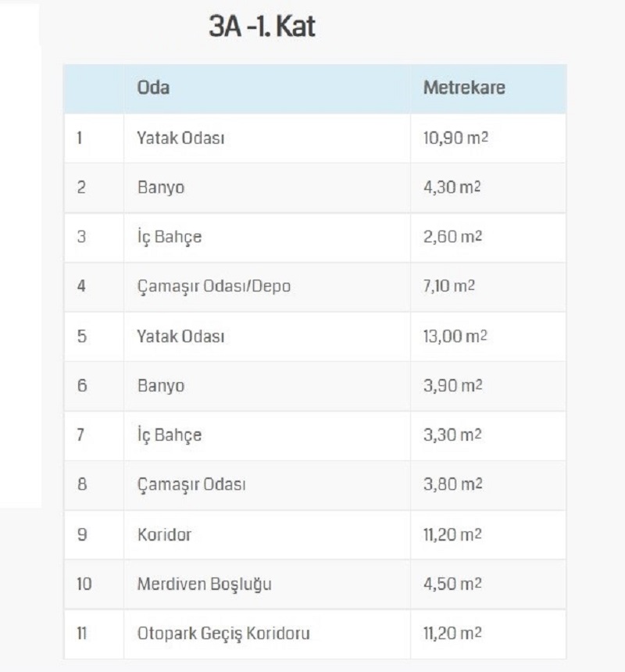Screen dimensions: 625x672
Task: Click the '3A -1. Kat' heading
Action: 262,27
